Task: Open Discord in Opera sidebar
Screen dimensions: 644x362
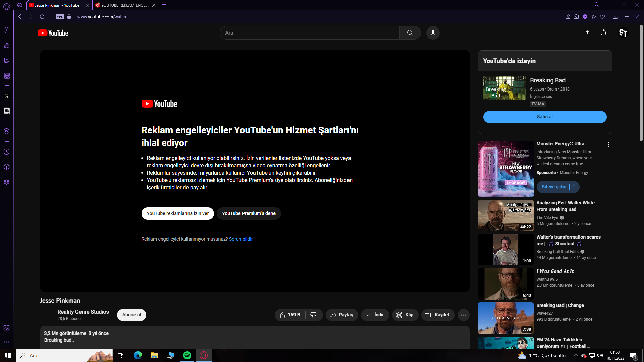Action: [x=7, y=111]
